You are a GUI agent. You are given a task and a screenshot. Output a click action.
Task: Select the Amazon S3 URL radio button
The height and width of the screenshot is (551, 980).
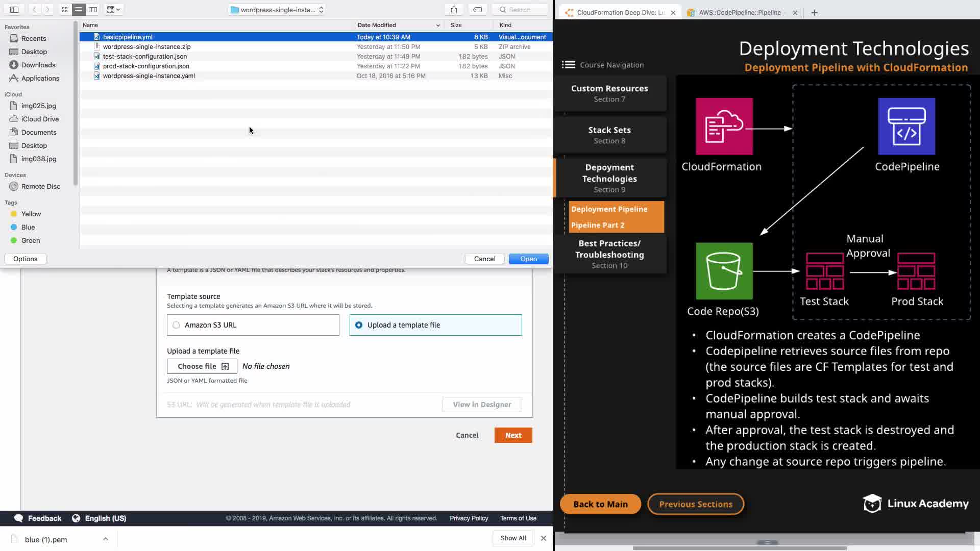176,325
